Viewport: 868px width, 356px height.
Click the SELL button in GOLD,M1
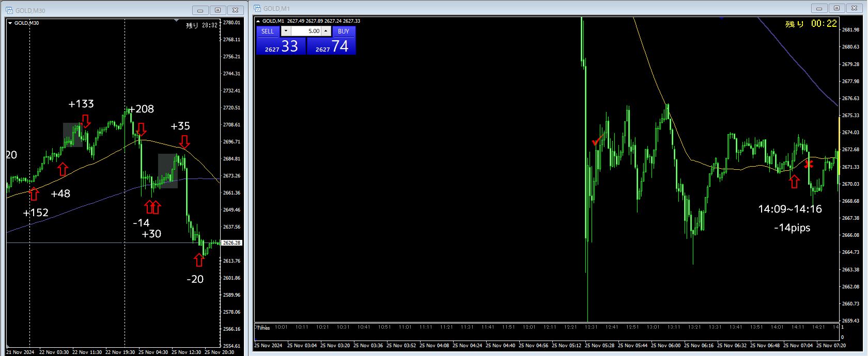click(268, 31)
